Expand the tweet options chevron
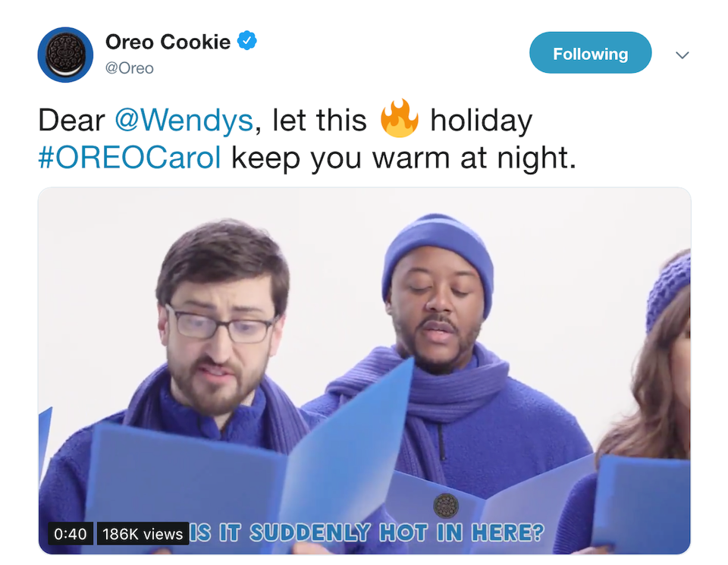This screenshot has width=728, height=565. pos(682,55)
